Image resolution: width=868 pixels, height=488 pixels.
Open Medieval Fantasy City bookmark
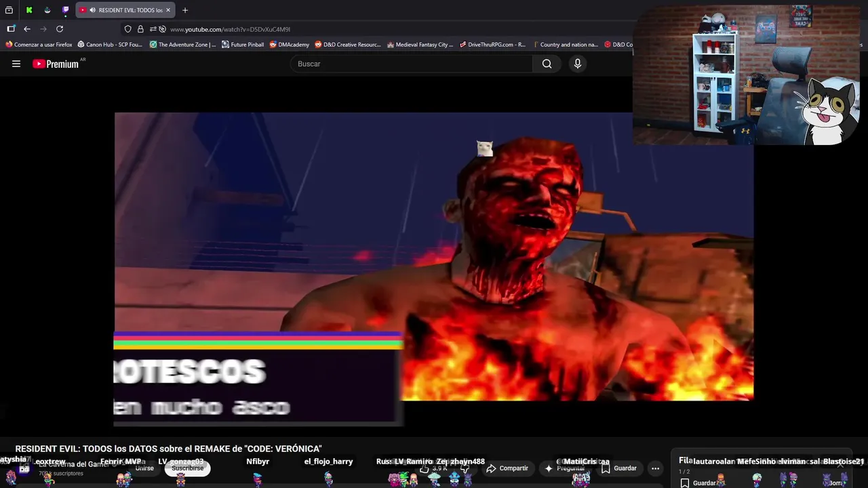(x=420, y=45)
